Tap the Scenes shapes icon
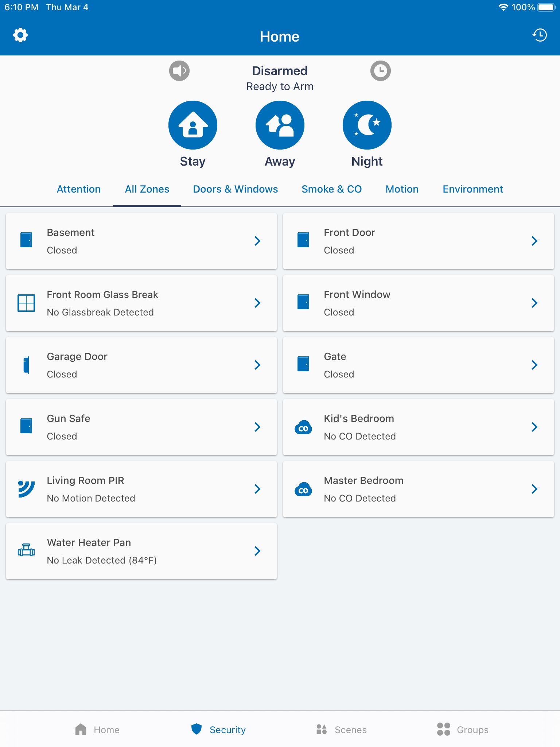560x747 pixels. 322,729
